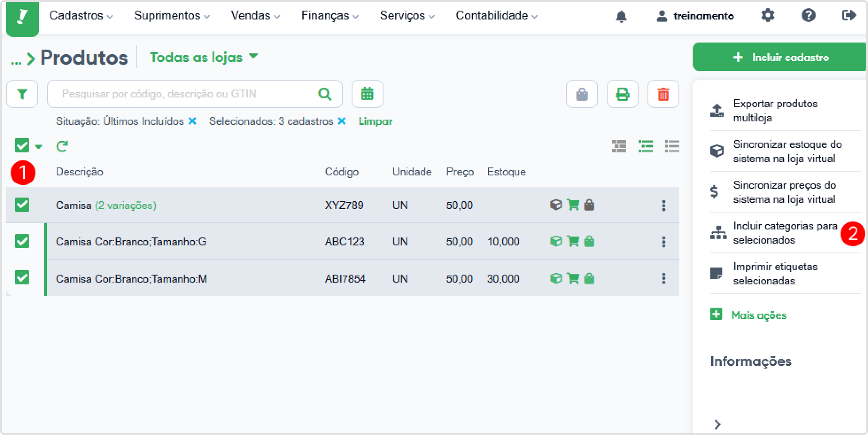Click the stock value 10,000
This screenshot has width=868, height=435.
[503, 241]
